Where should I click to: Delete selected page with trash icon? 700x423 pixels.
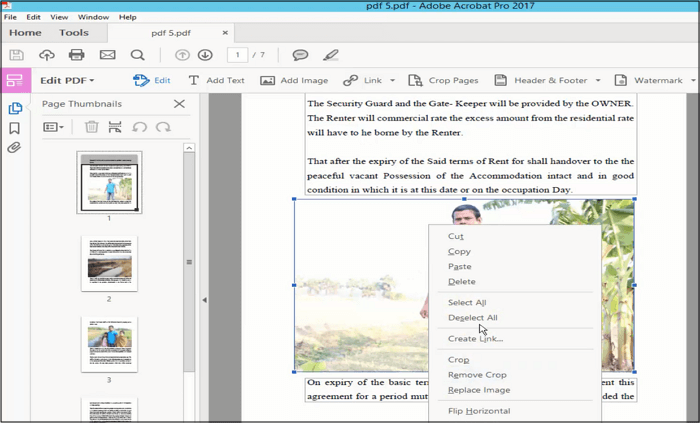(91, 127)
